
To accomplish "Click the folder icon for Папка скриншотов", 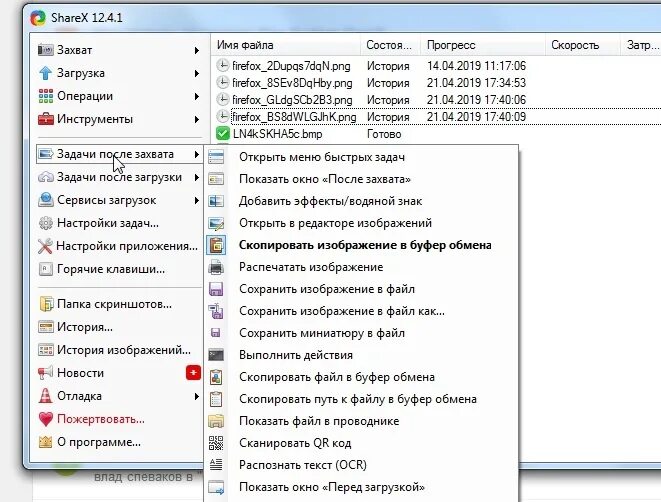I will (x=46, y=304).
